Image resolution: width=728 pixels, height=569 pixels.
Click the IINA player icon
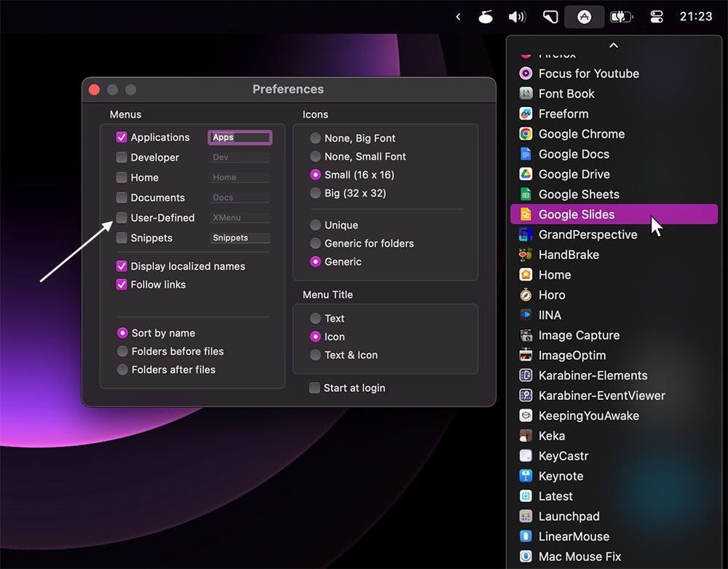[526, 315]
